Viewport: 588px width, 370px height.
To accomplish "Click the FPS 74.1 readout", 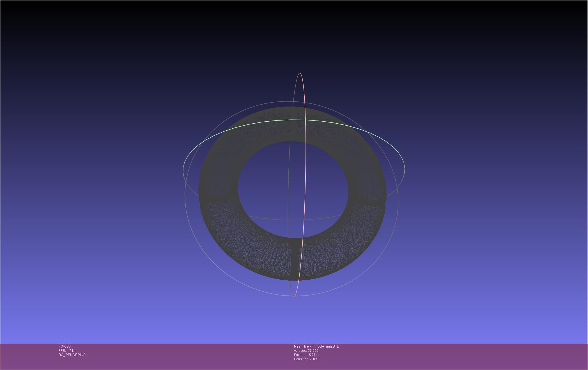I will [x=67, y=351].
